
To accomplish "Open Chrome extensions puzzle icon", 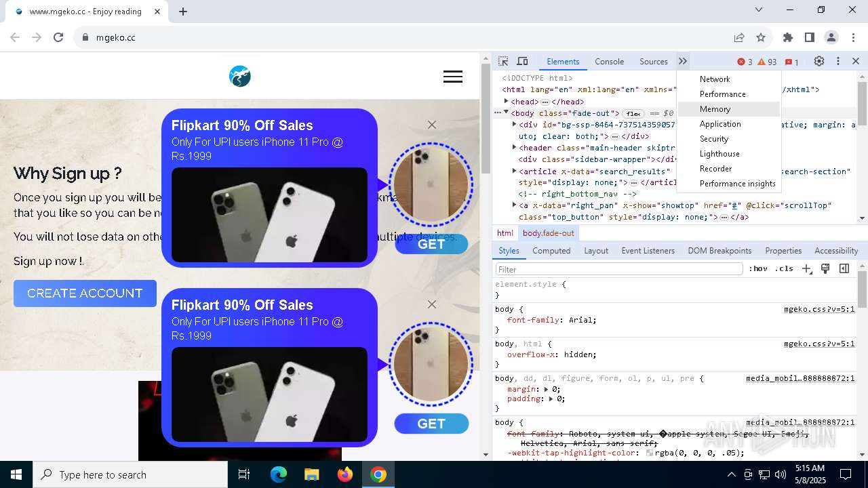I will pyautogui.click(x=788, y=37).
